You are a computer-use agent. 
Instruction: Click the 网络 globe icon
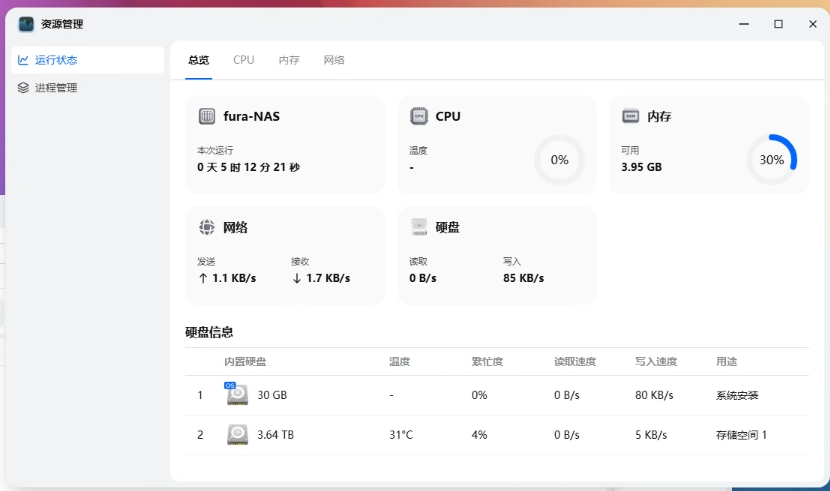tap(207, 227)
